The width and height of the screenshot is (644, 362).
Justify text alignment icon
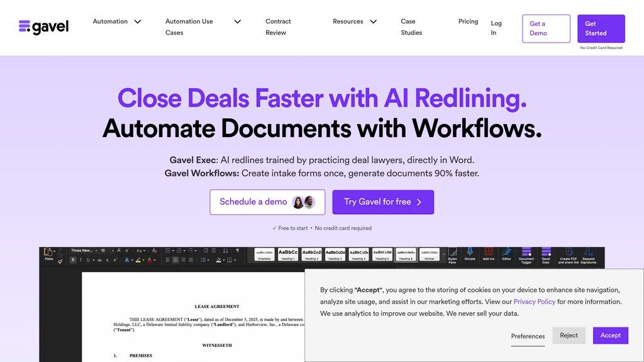pyautogui.click(x=191, y=260)
